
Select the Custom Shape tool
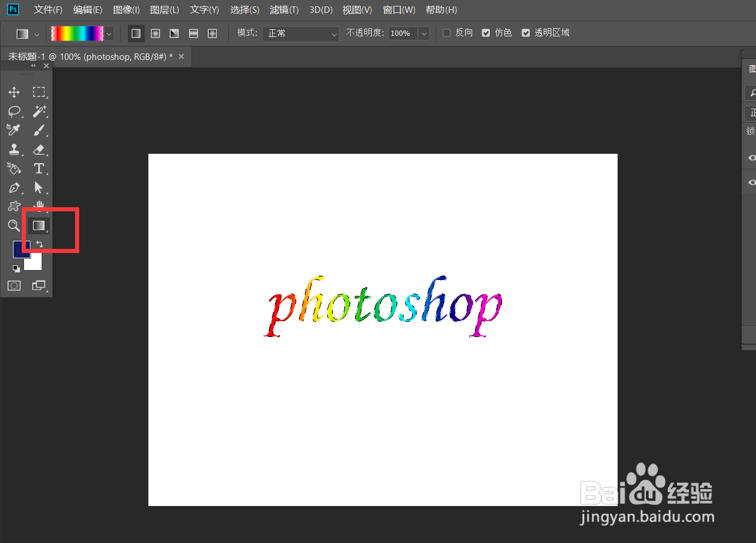pyautogui.click(x=14, y=207)
